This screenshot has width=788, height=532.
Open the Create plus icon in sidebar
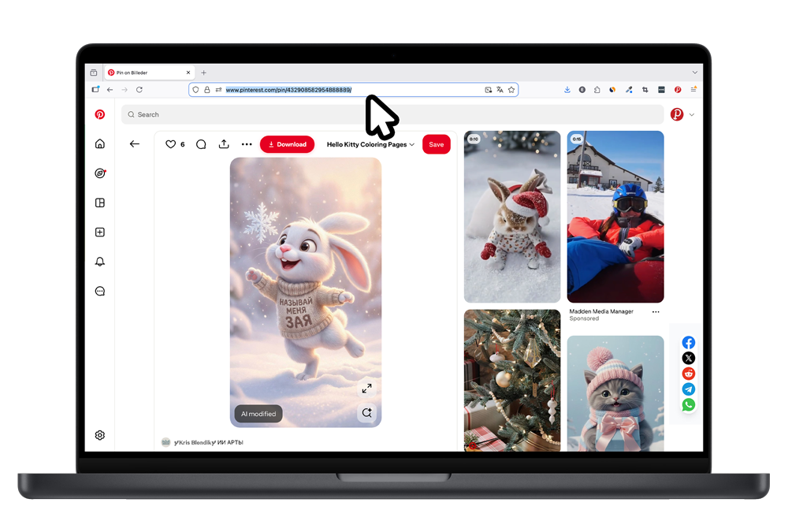tap(100, 233)
